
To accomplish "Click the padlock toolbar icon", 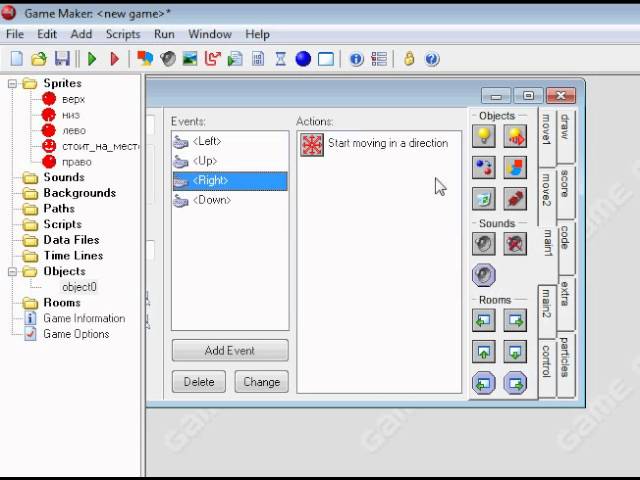I will pyautogui.click(x=409, y=59).
